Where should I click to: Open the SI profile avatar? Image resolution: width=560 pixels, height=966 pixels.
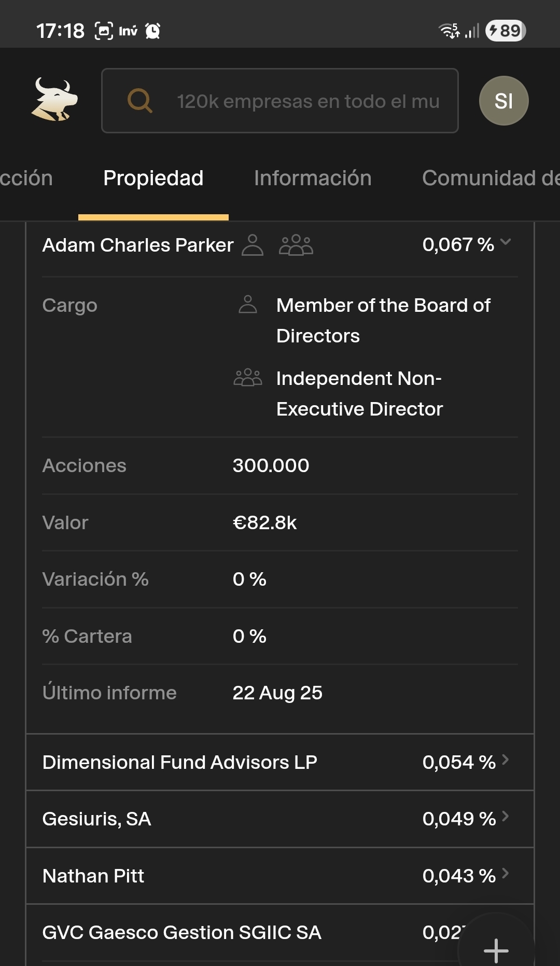(503, 101)
